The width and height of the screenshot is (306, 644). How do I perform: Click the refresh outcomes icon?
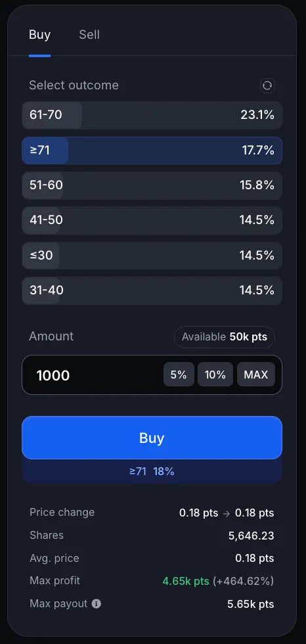pos(267,85)
